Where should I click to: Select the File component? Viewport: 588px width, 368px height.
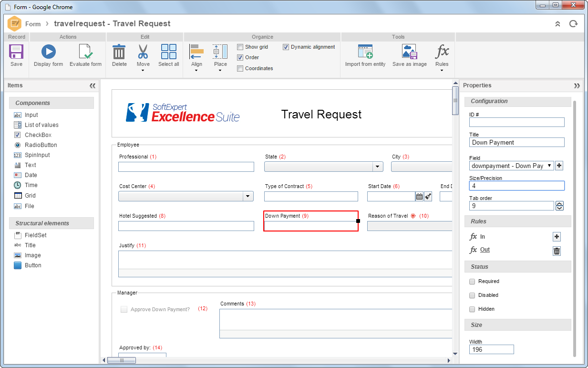click(30, 206)
